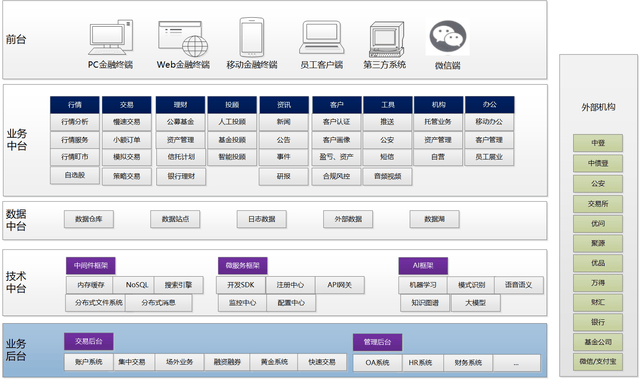The height and width of the screenshot is (379, 640).
Task: Select the 行情 blue header tab
Action: click(x=75, y=105)
